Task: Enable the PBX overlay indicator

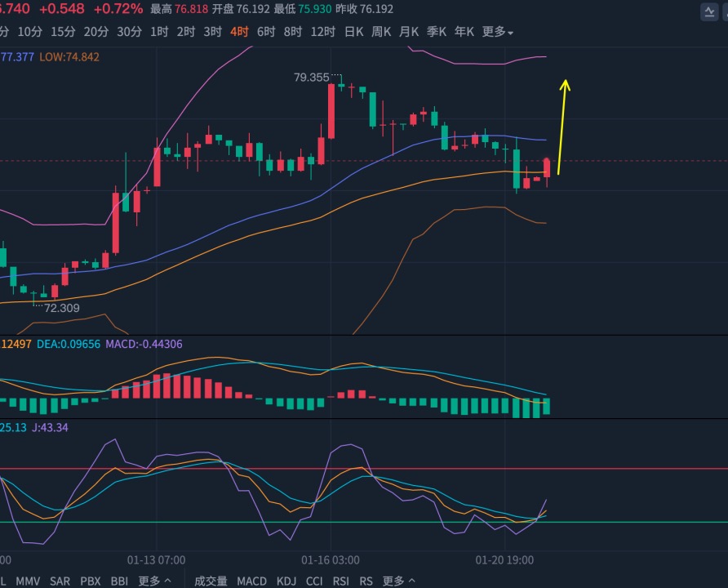Action: pos(90,581)
